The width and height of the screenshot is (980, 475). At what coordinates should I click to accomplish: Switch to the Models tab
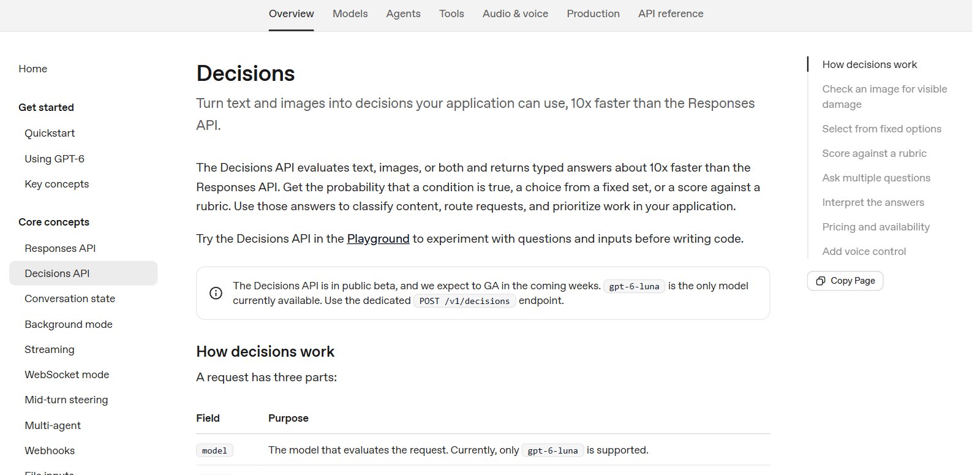[x=350, y=13]
